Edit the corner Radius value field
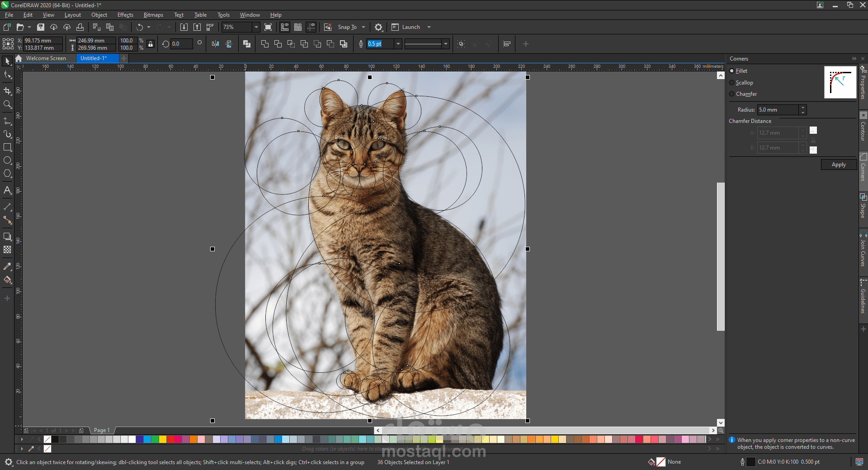 click(x=778, y=110)
